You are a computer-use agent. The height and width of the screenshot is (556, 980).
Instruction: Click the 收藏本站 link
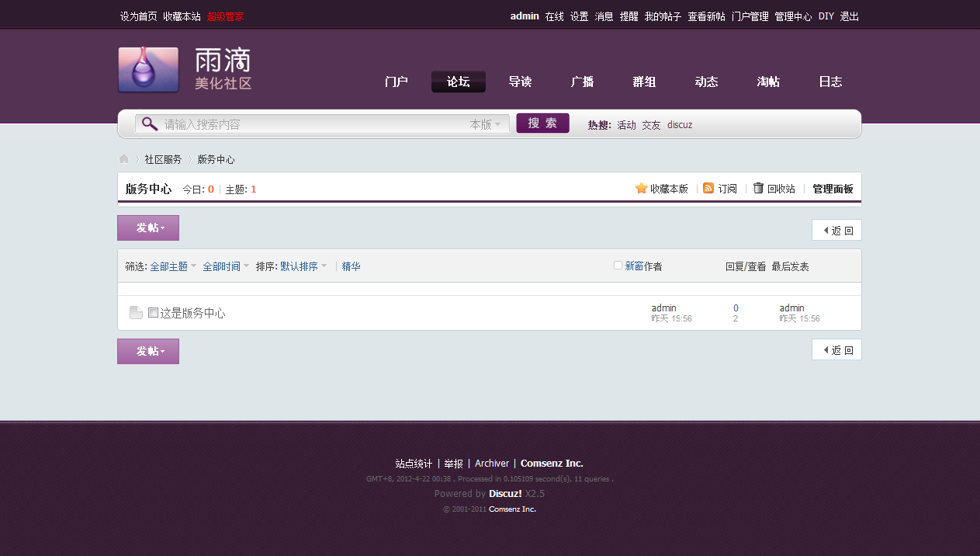182,16
